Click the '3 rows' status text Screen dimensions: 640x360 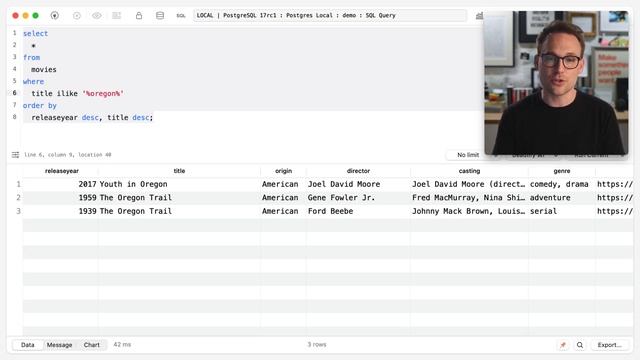(317, 345)
